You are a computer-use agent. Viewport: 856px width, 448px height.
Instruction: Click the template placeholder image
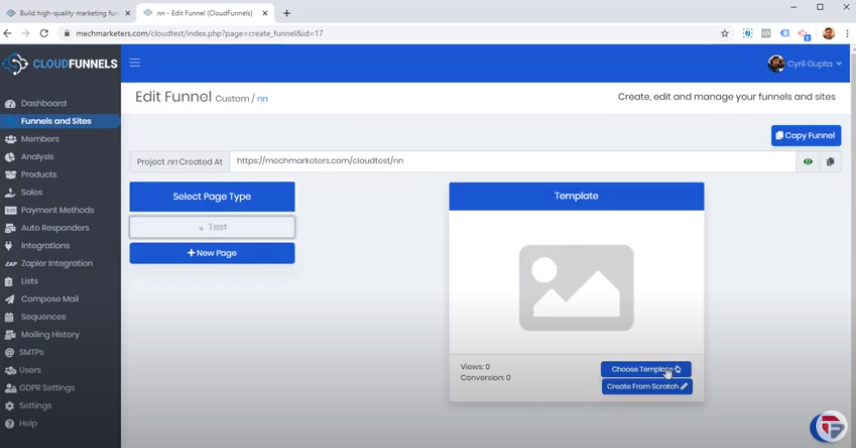576,288
